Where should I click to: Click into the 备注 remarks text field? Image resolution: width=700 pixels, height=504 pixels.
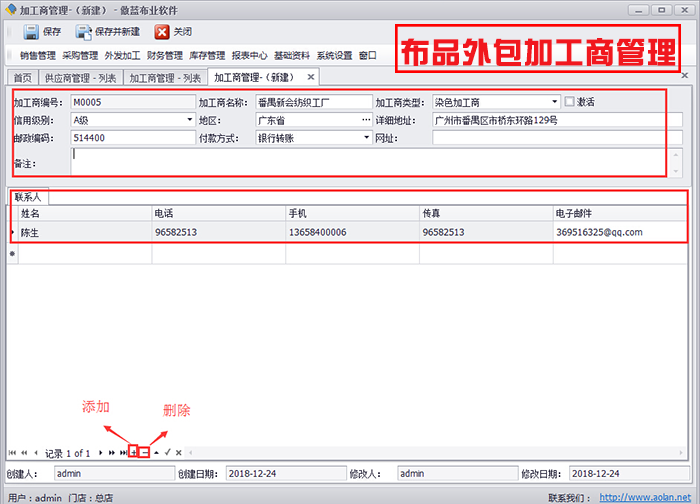(368, 162)
